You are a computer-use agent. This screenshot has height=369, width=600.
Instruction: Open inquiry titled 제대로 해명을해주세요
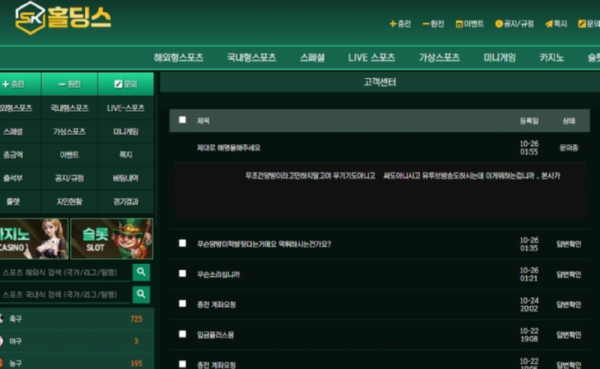pos(228,148)
